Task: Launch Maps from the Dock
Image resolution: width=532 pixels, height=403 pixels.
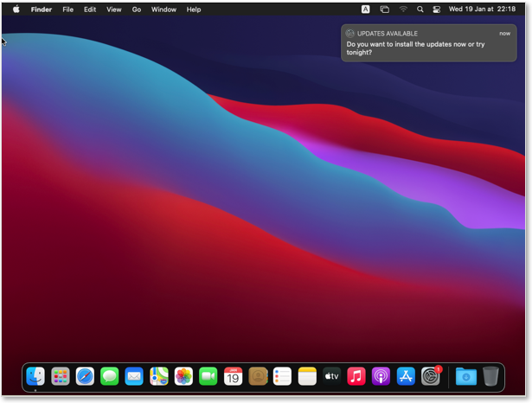Action: tap(159, 376)
